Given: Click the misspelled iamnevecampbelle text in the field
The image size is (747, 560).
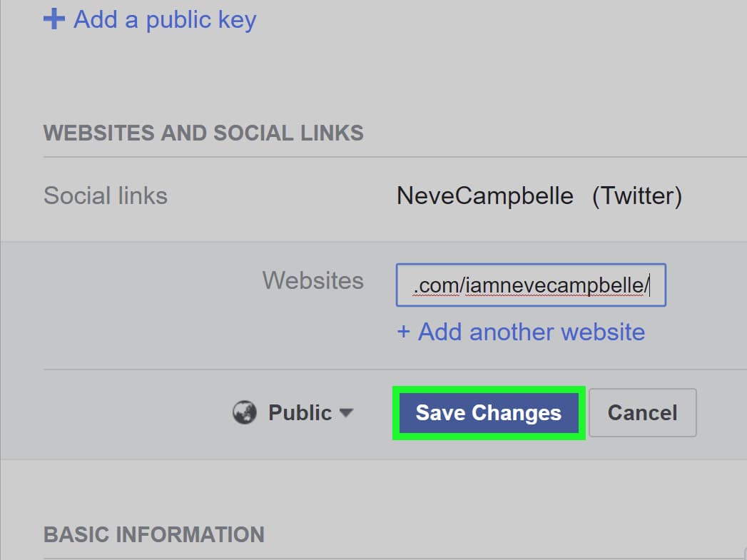Looking at the screenshot, I should pos(554,285).
